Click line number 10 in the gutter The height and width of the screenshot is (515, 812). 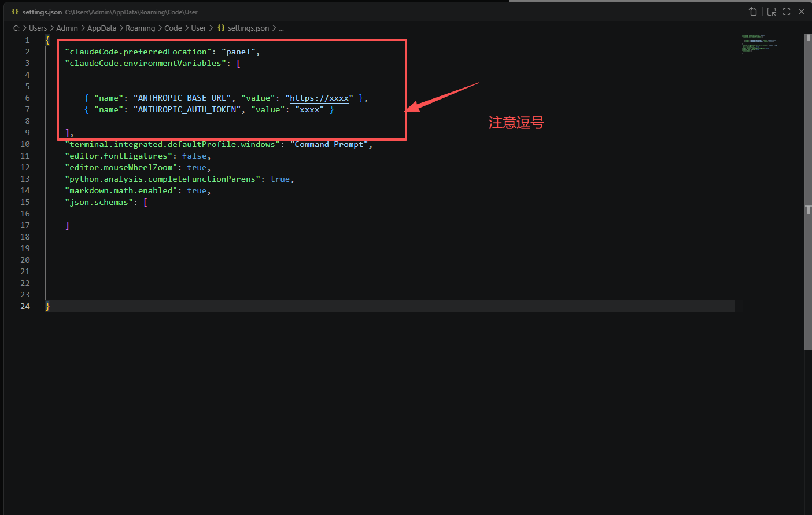coord(25,145)
